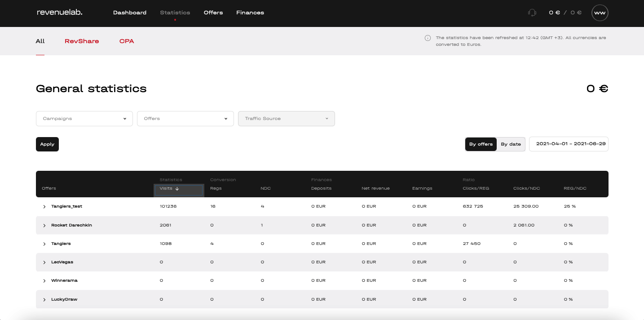
Task: Click the Winnerama offer name
Action: tap(64, 280)
